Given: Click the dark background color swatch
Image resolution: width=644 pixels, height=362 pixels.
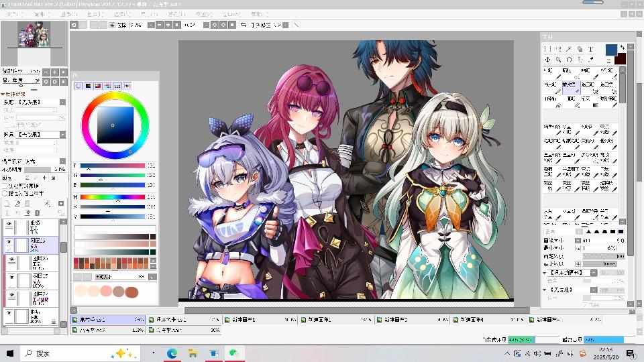Looking at the screenshot, I should coord(620,59).
